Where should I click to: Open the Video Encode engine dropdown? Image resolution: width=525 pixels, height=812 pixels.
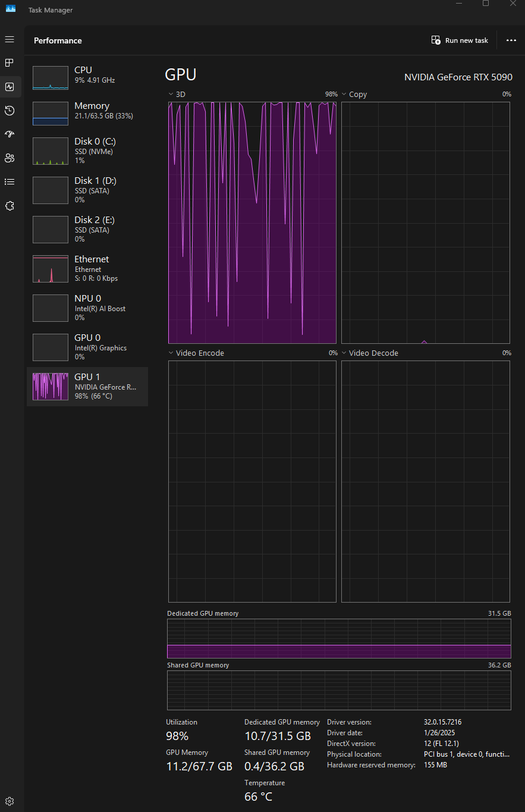171,353
